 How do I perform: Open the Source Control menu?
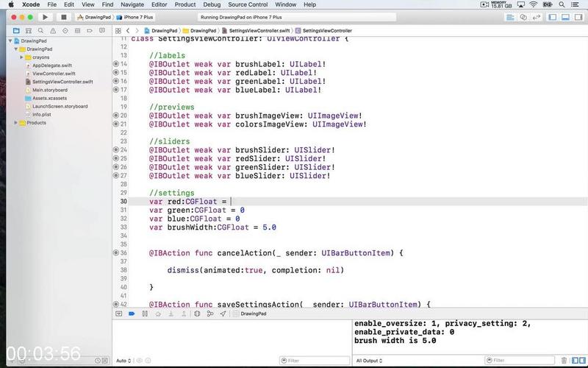point(248,4)
